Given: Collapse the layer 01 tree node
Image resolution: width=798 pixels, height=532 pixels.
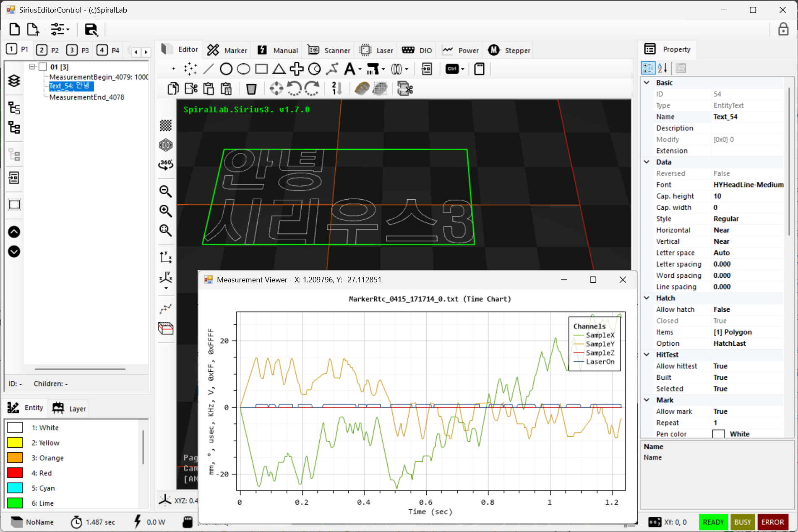Looking at the screenshot, I should click(32, 67).
